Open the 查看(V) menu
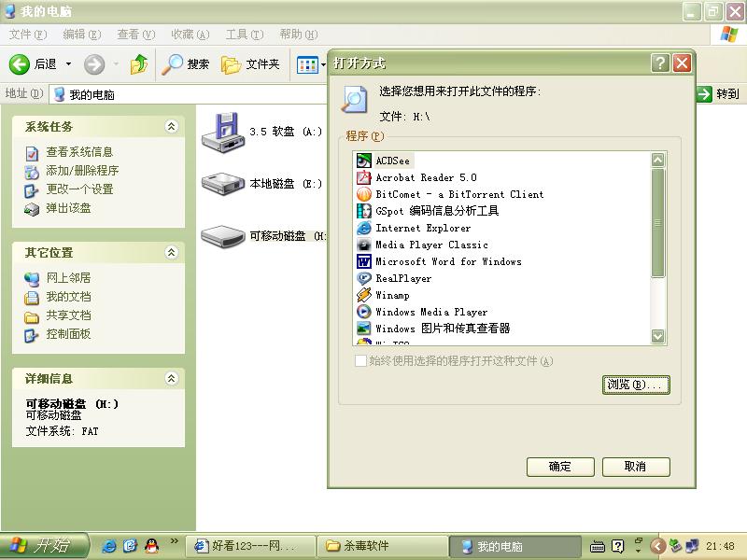 point(136,35)
